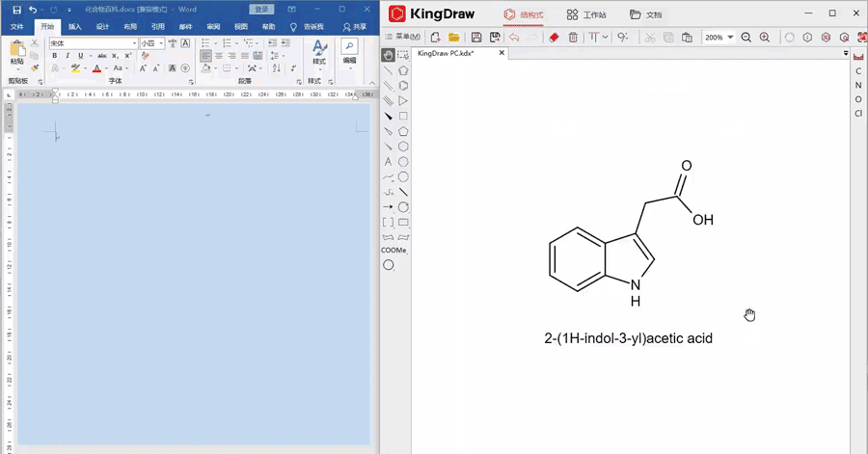Expand the KingDraw tab list arrow

tap(846, 53)
